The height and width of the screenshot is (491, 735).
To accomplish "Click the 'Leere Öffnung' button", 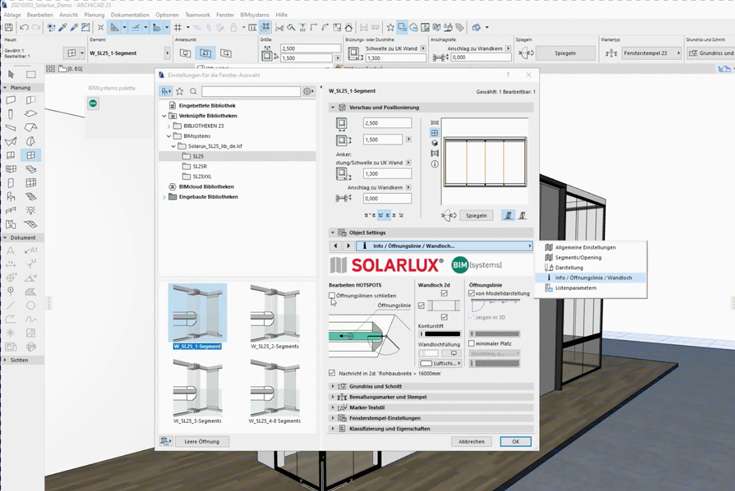I will (202, 441).
